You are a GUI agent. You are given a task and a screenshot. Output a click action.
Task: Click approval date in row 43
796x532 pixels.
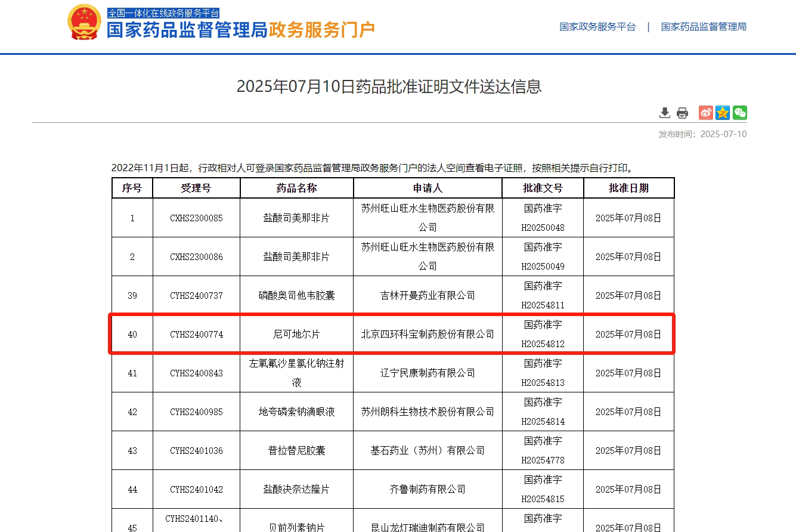[628, 451]
